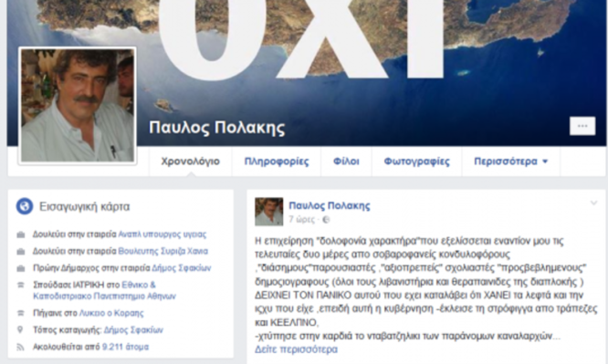Open the Φίλοι tab
This screenshot has width=608, height=364.
pyautogui.click(x=346, y=161)
